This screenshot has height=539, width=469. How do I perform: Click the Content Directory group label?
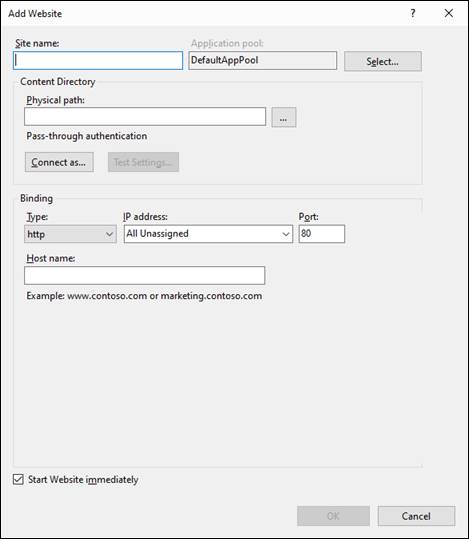(x=58, y=82)
